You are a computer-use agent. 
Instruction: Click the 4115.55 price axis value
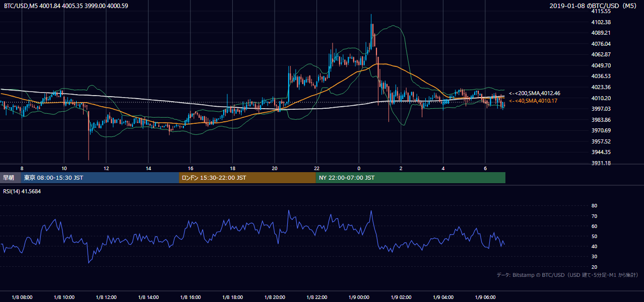tap(601, 11)
